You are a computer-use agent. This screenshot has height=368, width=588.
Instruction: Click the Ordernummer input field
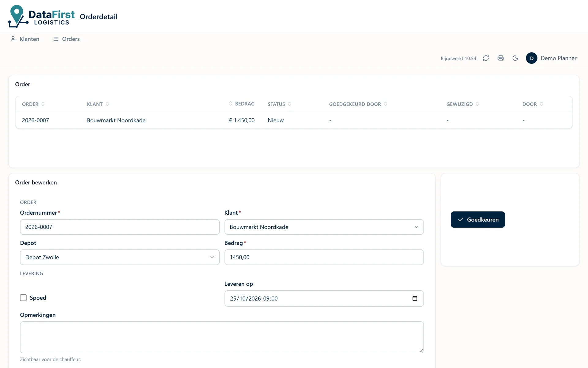click(x=120, y=227)
